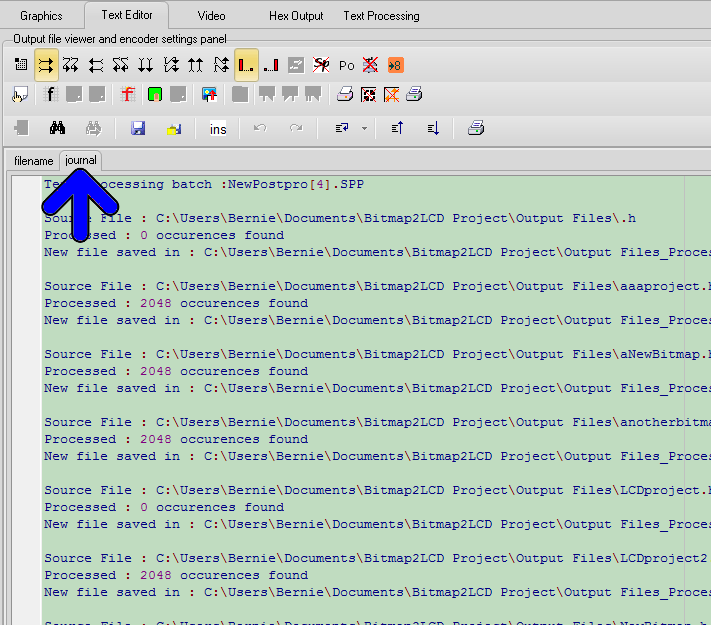The width and height of the screenshot is (711, 625).
Task: Click the Source File line for aNewBitmap
Action: (377, 354)
